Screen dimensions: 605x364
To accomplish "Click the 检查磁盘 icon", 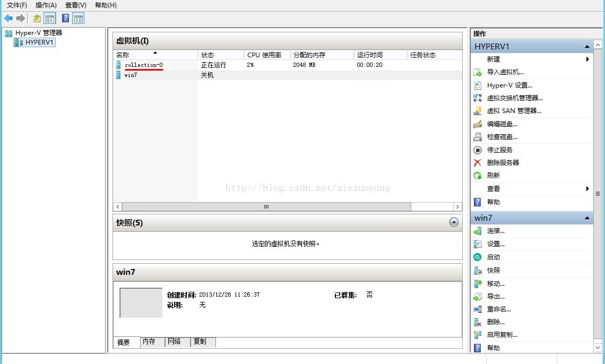I will point(478,136).
